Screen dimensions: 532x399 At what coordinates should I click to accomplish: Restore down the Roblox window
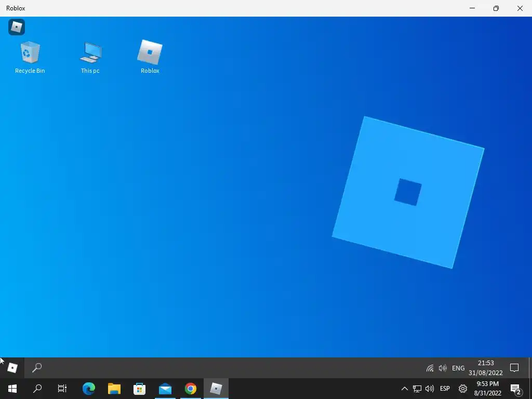tap(496, 8)
